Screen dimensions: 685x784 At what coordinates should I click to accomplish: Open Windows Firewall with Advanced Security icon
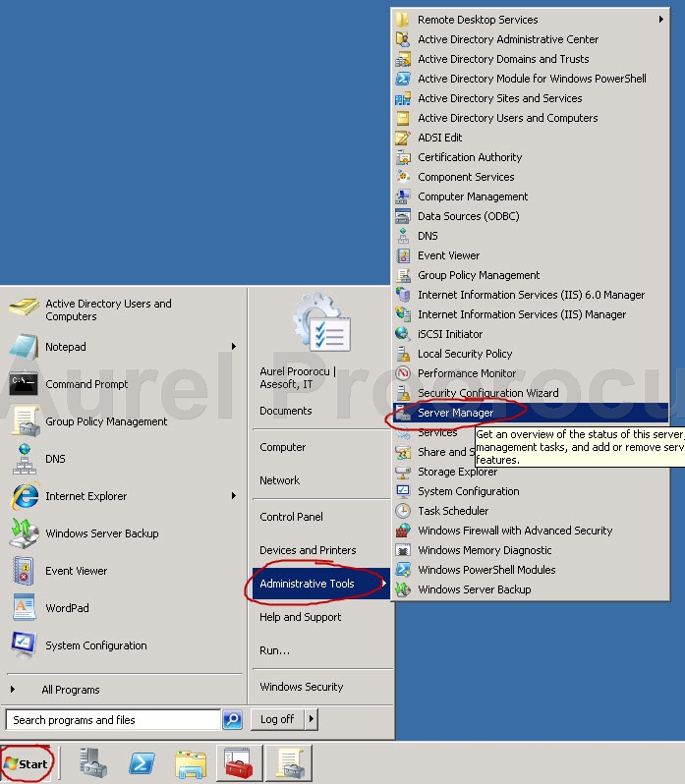(403, 531)
